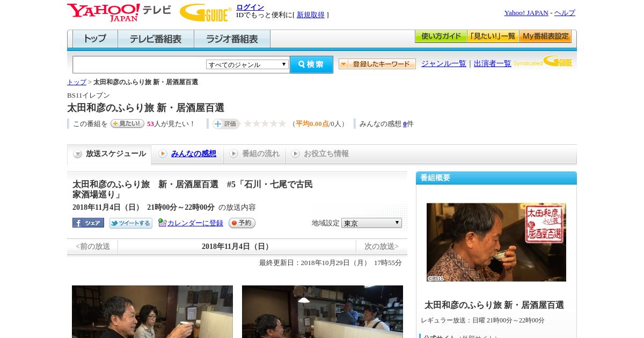Click the 見たい! add button
This screenshot has height=338, width=644.
coord(127,123)
